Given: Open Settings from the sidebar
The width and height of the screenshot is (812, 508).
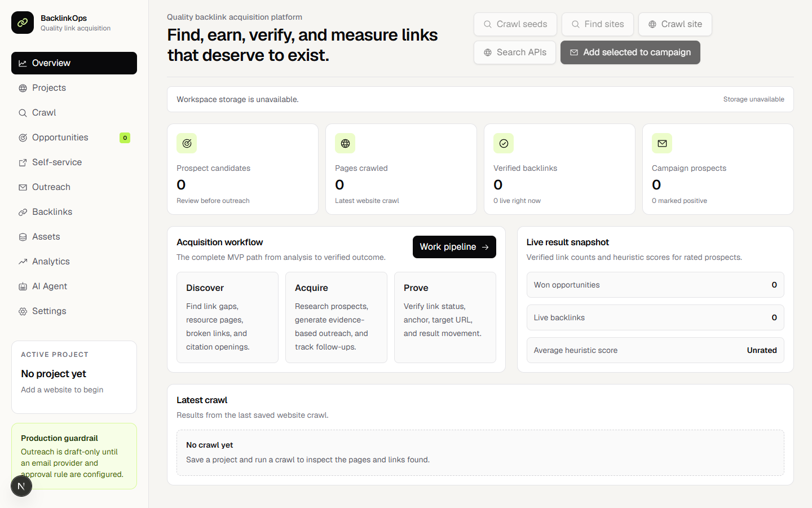Looking at the screenshot, I should pyautogui.click(x=74, y=311).
